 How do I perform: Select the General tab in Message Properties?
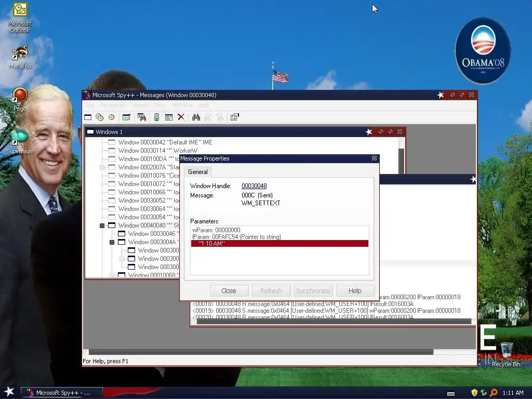[x=198, y=172]
